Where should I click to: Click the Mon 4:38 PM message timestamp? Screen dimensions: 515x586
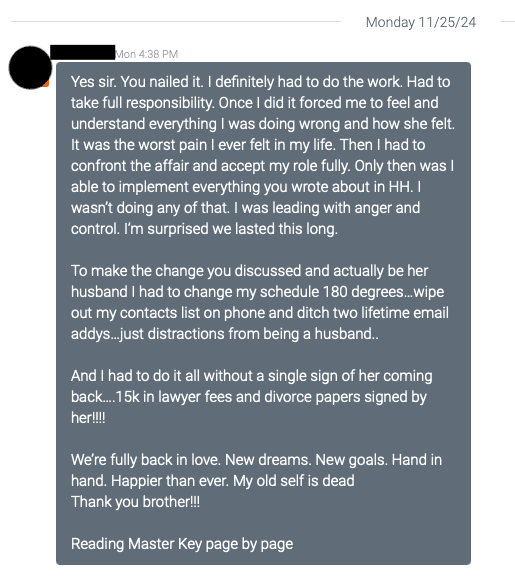tap(147, 55)
